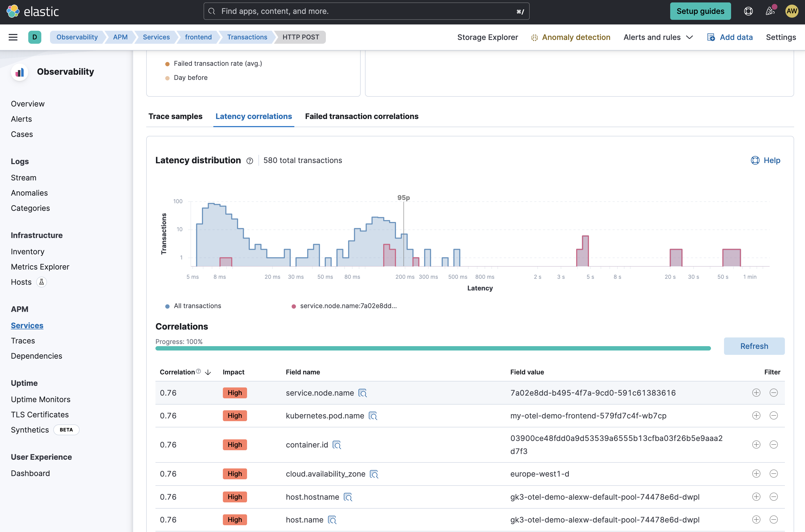Click the 95p marker on latency chart
Screen dimensions: 805x532
pyautogui.click(x=404, y=198)
